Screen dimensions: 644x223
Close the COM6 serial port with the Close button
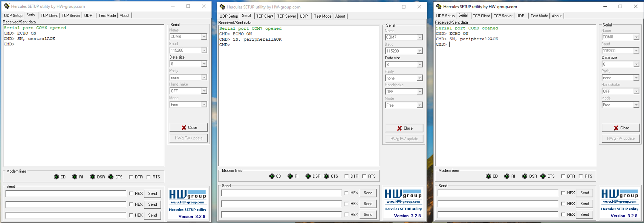(188, 127)
